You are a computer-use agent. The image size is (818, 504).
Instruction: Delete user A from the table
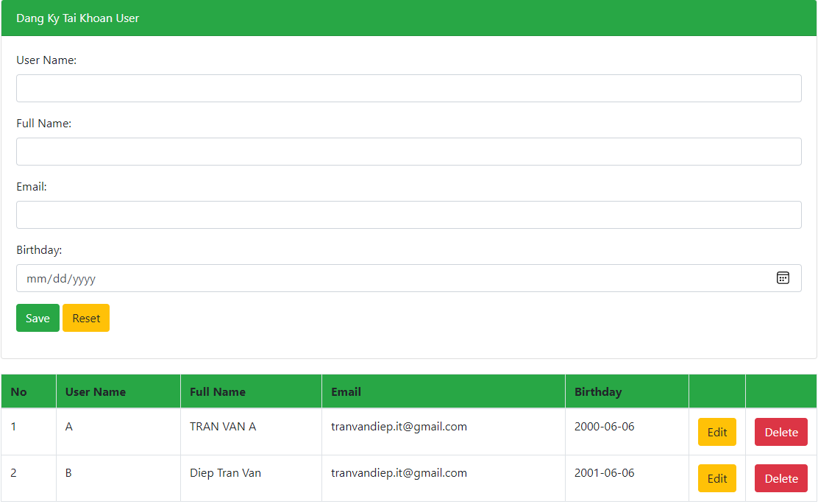780,432
